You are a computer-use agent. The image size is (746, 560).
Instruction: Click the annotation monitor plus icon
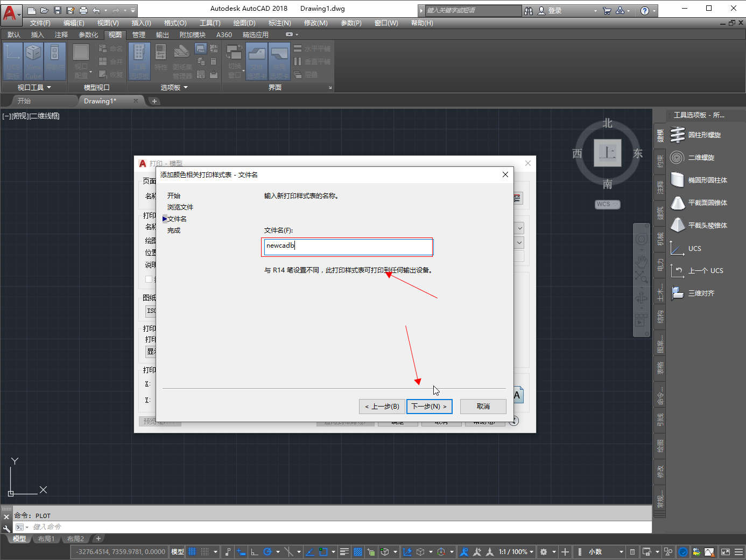565,552
